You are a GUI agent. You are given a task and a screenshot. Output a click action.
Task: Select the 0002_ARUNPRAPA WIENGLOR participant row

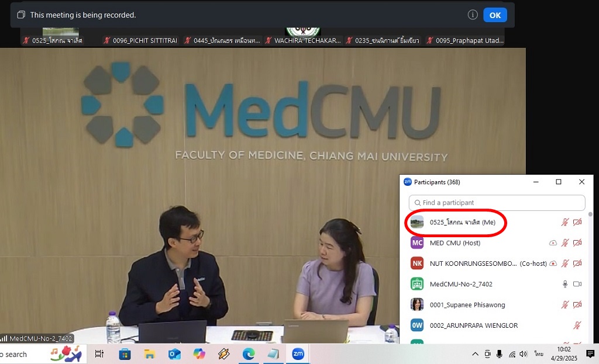point(496,325)
